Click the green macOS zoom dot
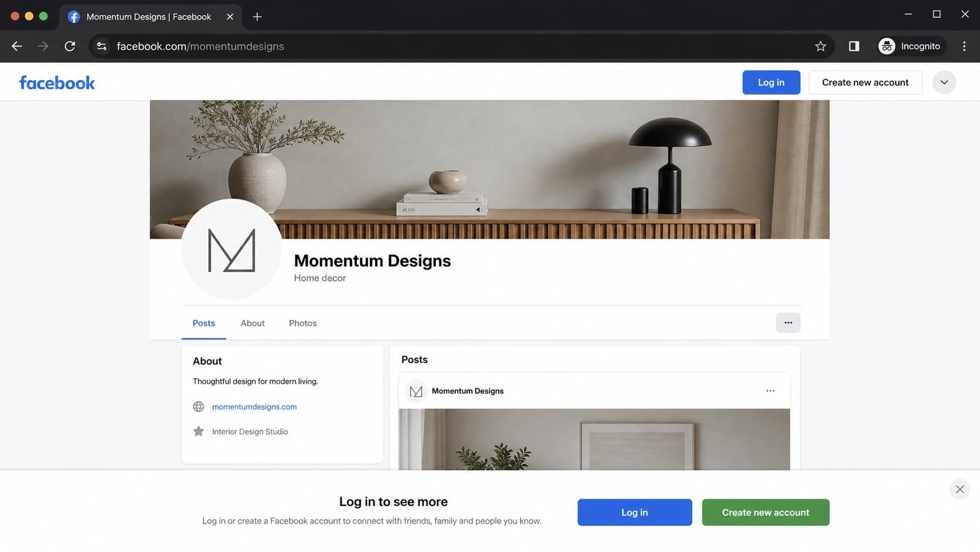Screen dimensions: 980x552 click(43, 16)
